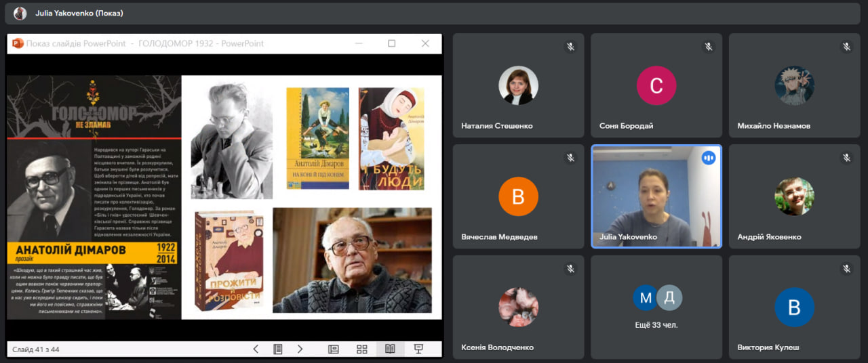Click the name label Ксенія Володченко

point(497,347)
